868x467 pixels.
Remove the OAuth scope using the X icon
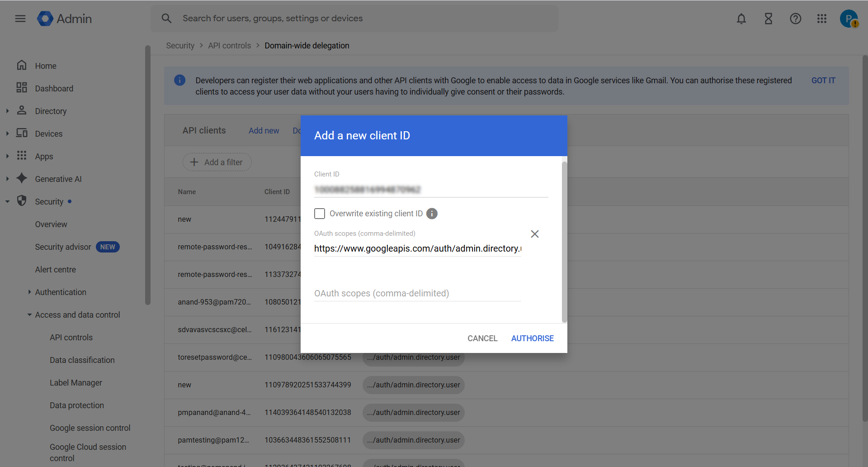(x=535, y=234)
